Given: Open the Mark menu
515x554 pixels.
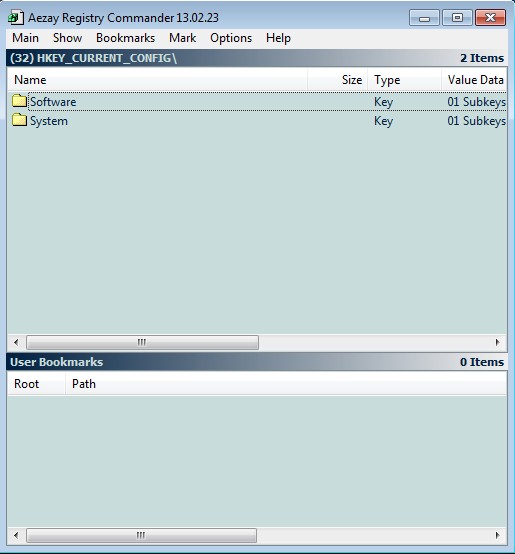Looking at the screenshot, I should coord(182,38).
